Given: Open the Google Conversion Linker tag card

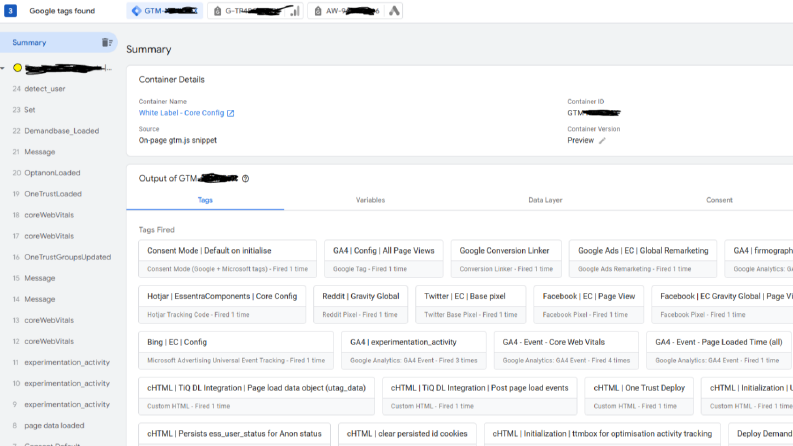Looking at the screenshot, I should pyautogui.click(x=506, y=259).
